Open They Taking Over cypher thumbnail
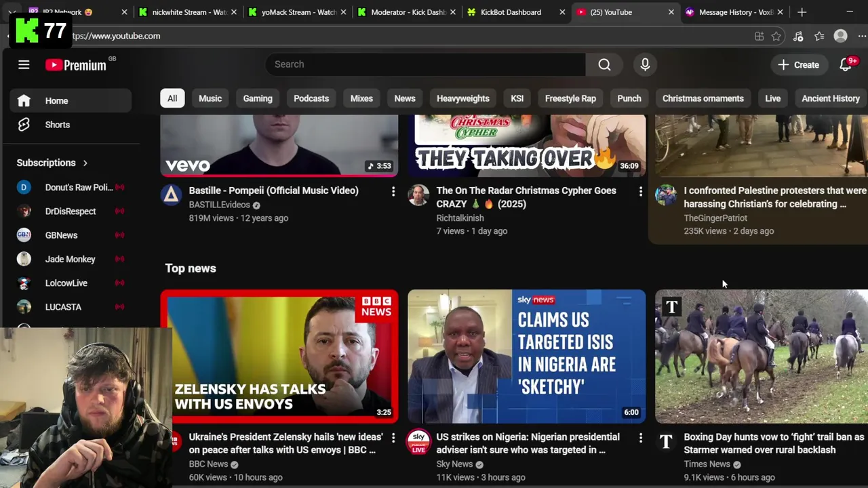Viewport: 868px width, 488px height. coord(527,145)
